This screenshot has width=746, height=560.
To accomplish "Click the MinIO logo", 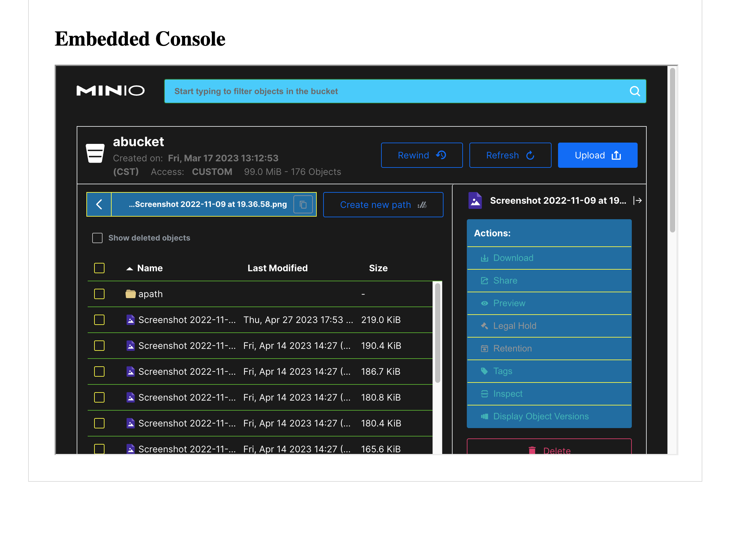I will (110, 91).
